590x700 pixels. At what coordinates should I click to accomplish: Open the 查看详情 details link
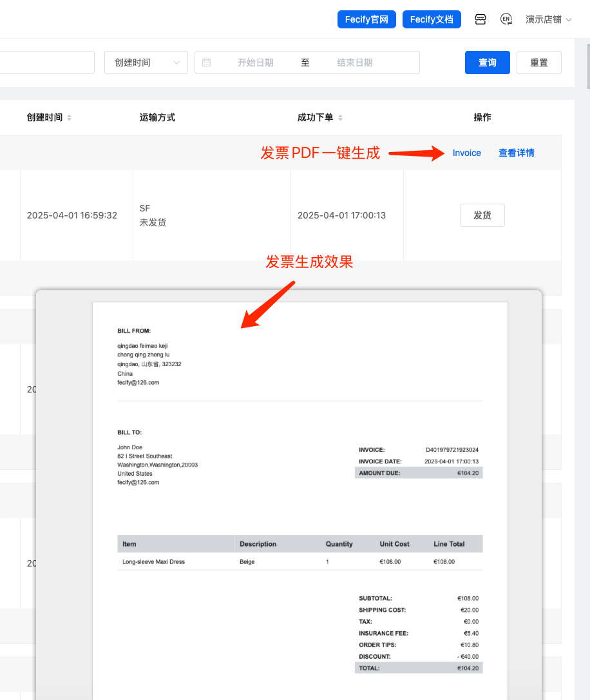[517, 153]
